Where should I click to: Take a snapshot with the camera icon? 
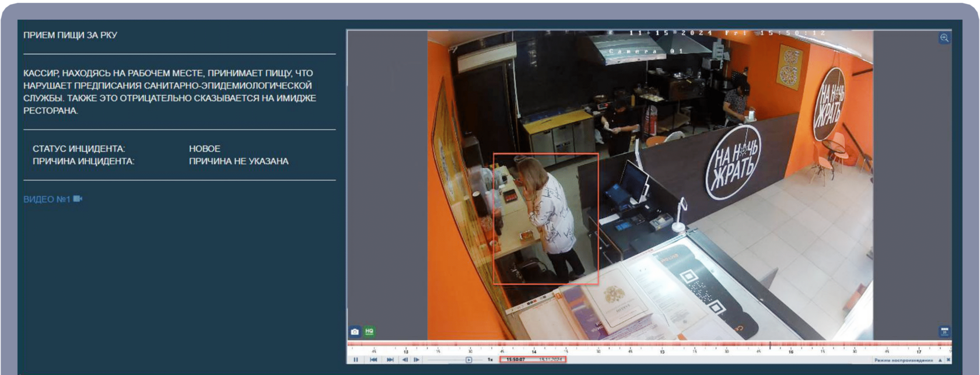pyautogui.click(x=355, y=331)
